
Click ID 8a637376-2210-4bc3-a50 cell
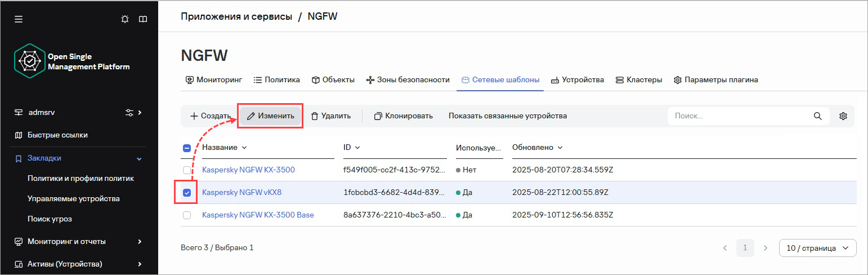(x=394, y=215)
